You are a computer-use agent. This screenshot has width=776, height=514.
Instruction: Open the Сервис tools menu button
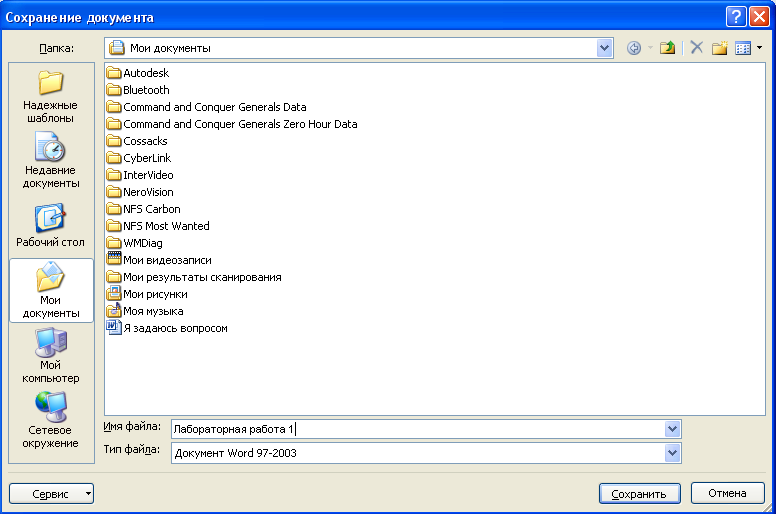pyautogui.click(x=51, y=493)
